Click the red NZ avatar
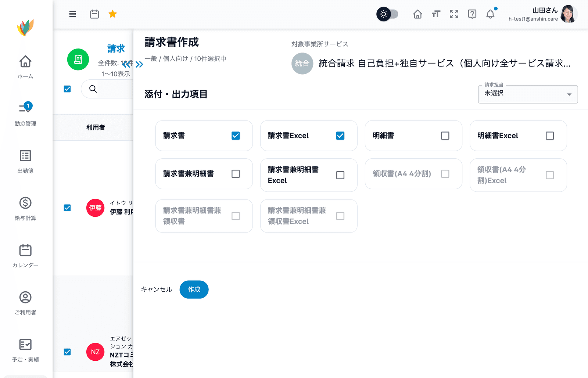The width and height of the screenshot is (588, 378). pyautogui.click(x=95, y=352)
